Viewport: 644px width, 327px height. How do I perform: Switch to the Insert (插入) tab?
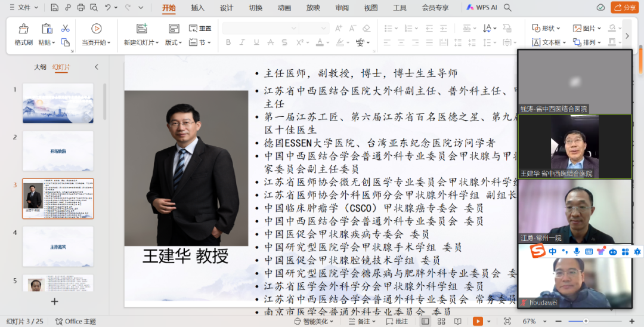click(x=197, y=8)
